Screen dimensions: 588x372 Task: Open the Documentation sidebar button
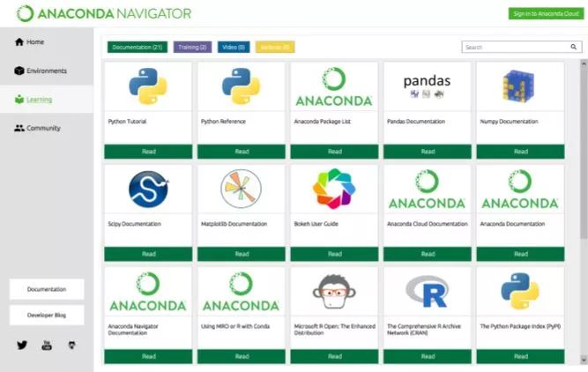coord(47,289)
